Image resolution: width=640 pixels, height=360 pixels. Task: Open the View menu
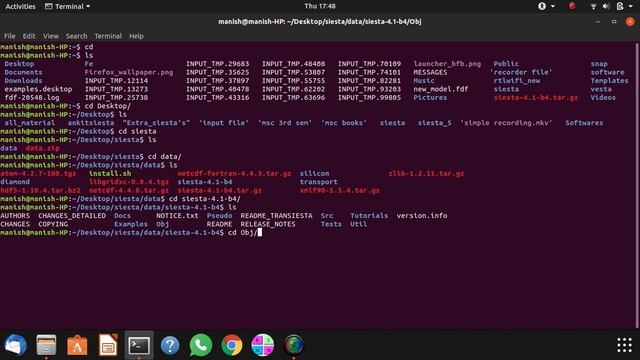click(x=51, y=36)
